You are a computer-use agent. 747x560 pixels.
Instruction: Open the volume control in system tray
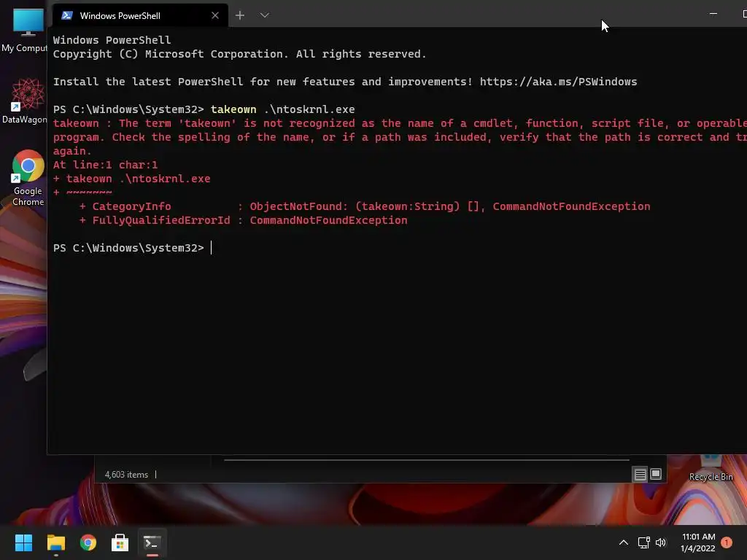pos(661,542)
